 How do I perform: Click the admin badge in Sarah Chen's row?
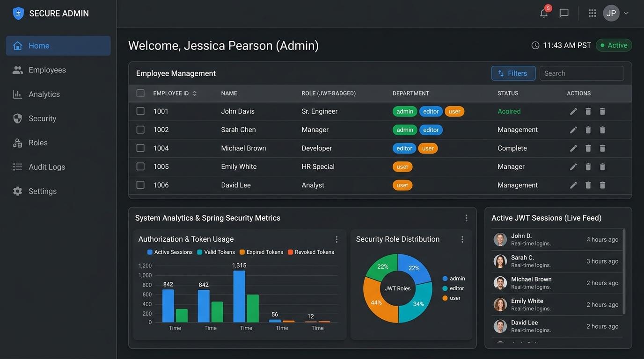click(405, 130)
